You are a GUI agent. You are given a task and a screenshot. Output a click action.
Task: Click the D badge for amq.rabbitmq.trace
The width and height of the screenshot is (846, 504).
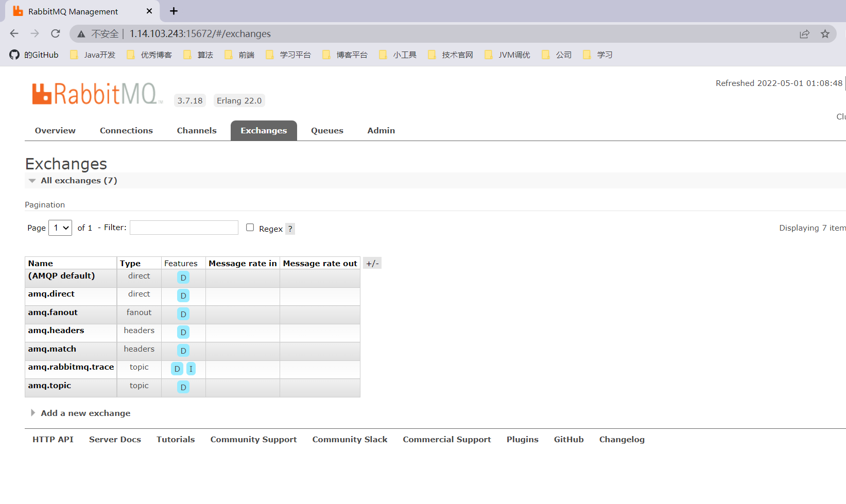(x=177, y=369)
